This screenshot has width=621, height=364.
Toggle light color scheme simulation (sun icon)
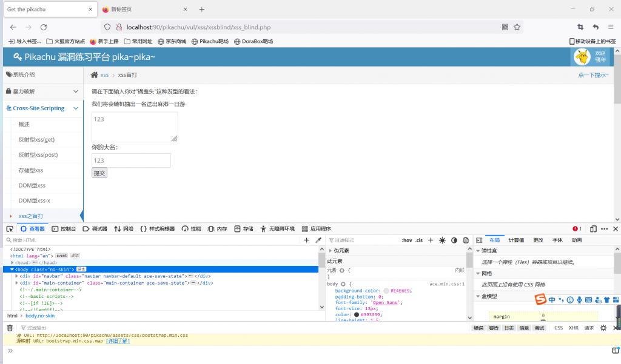[x=442, y=240]
